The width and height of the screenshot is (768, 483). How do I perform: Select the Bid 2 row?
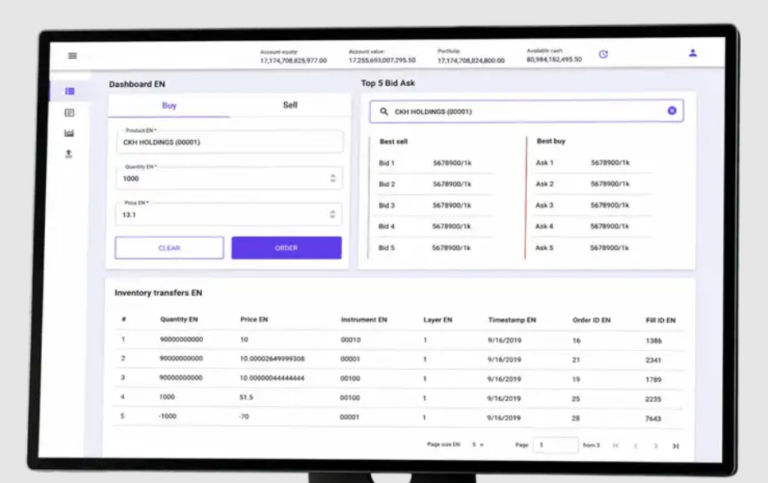pyautogui.click(x=435, y=184)
